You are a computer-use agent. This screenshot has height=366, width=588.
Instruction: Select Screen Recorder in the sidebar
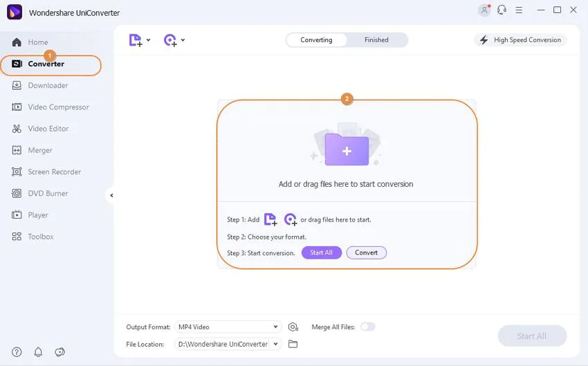55,172
